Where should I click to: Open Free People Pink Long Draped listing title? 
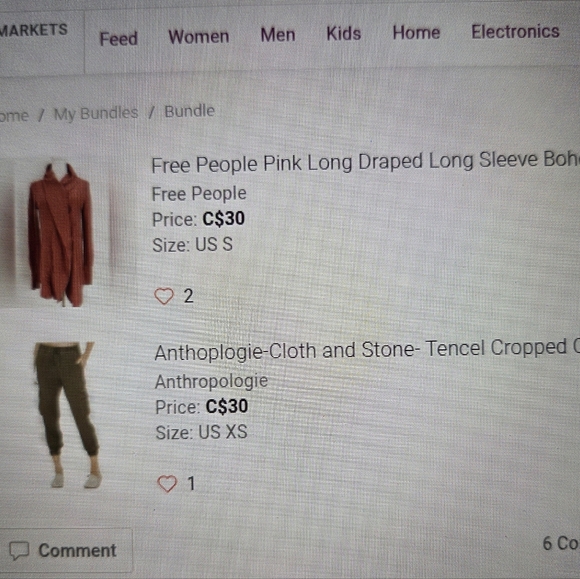point(365,162)
